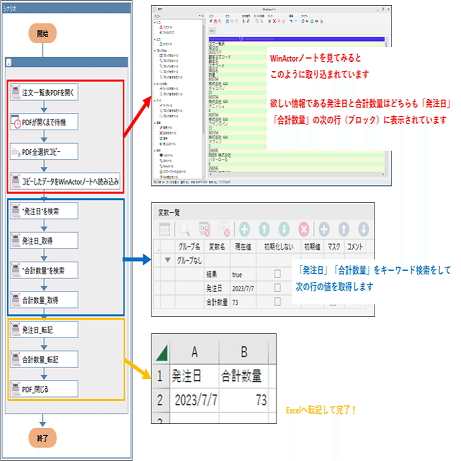Screen dimensions: 461x461
Task: Click Excel cell B2 with 73
Action: pyautogui.click(x=244, y=400)
